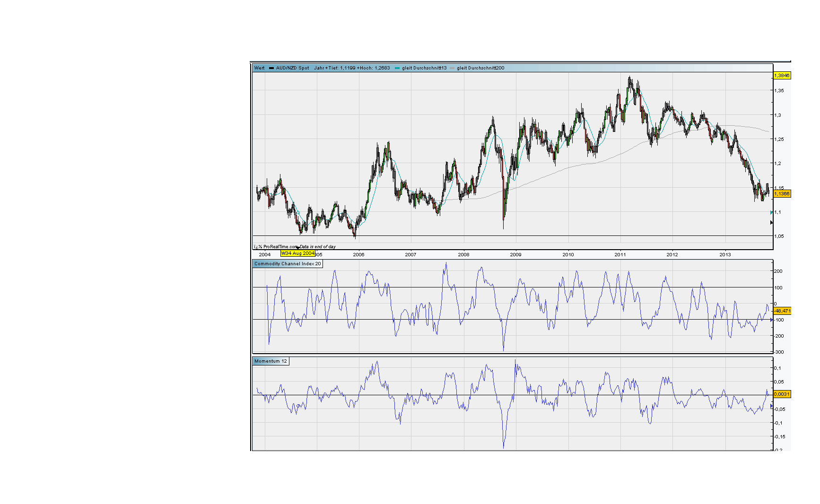Screen dimensions: 820x504
Task: Click the Wert label in chart header
Action: pos(259,68)
